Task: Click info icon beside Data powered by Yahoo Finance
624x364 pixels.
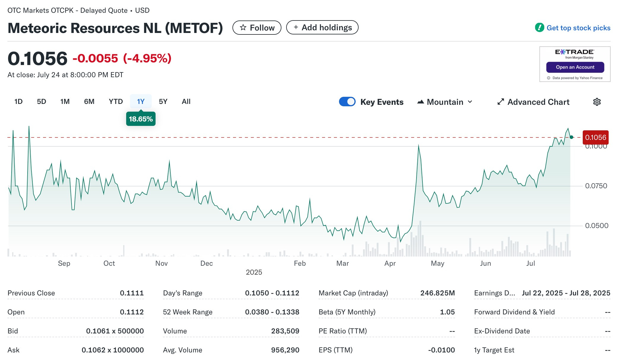Action: (x=549, y=78)
